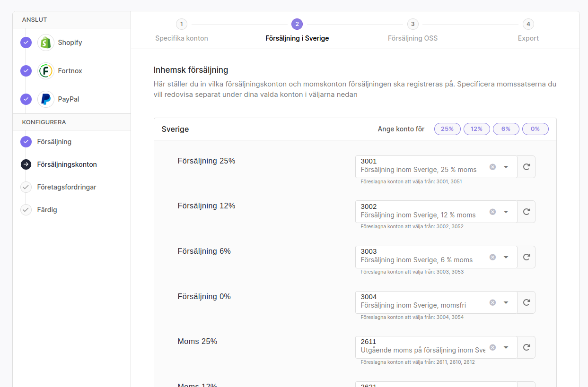Reset the Försäljning 25% account with refresh icon
The height and width of the screenshot is (387, 588).
pos(526,167)
